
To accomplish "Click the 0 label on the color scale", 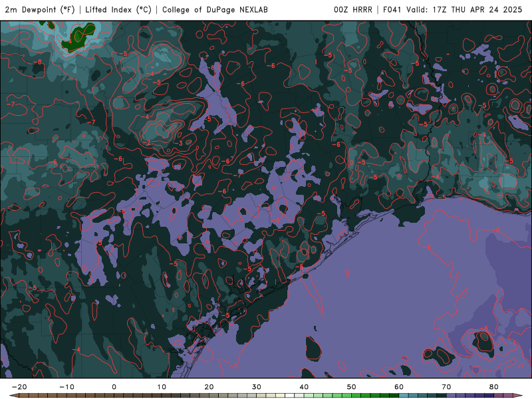I will coord(114,387).
